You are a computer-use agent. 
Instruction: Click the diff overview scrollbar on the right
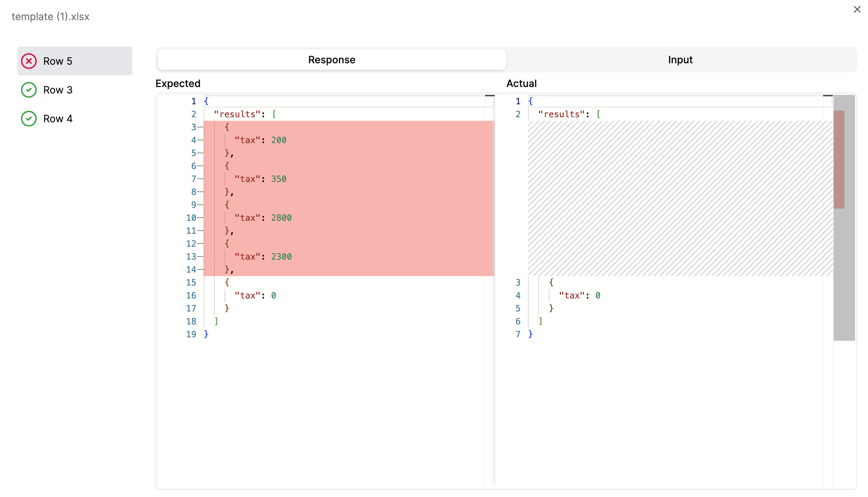tap(844, 218)
